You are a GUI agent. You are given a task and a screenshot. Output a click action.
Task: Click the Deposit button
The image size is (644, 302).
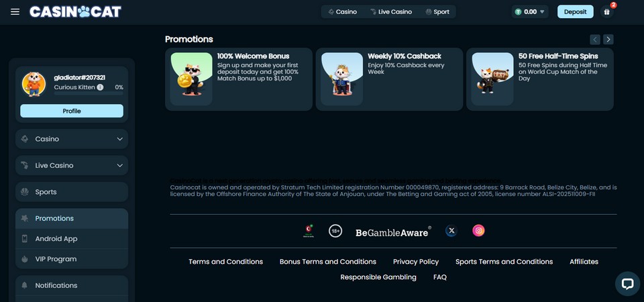coord(575,12)
